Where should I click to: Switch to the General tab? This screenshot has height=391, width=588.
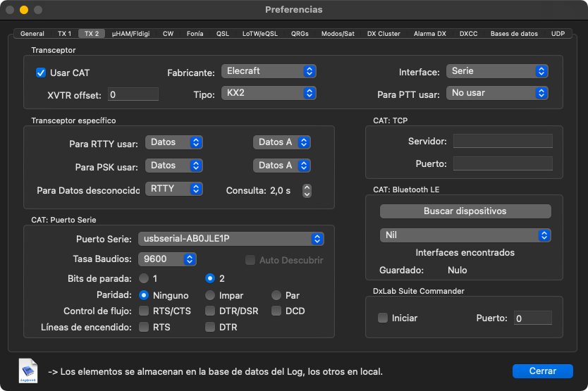32,34
